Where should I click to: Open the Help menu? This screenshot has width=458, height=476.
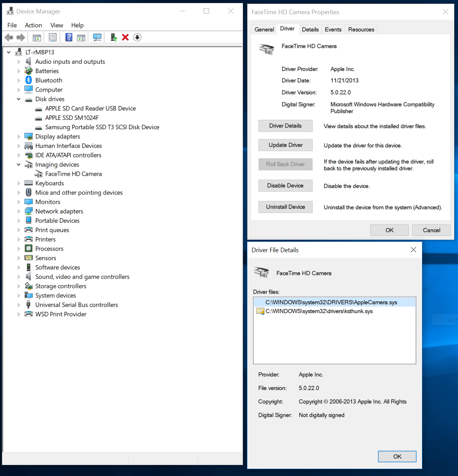click(77, 25)
